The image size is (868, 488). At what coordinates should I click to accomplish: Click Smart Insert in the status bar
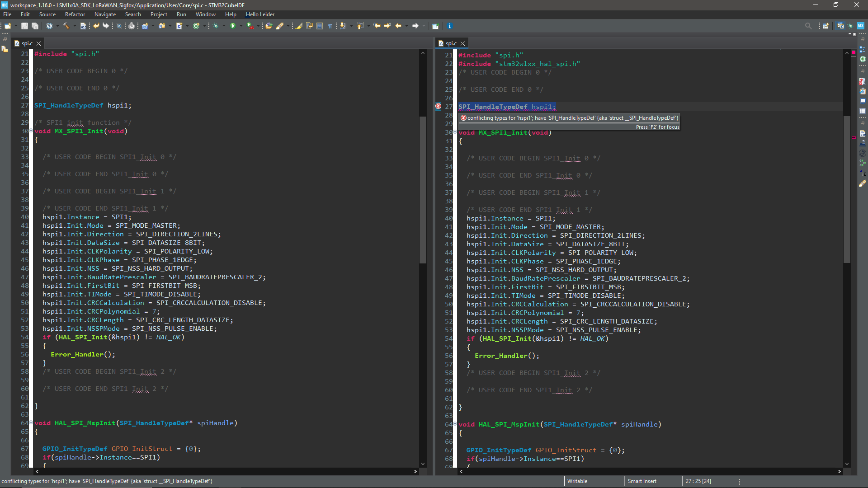tap(642, 481)
